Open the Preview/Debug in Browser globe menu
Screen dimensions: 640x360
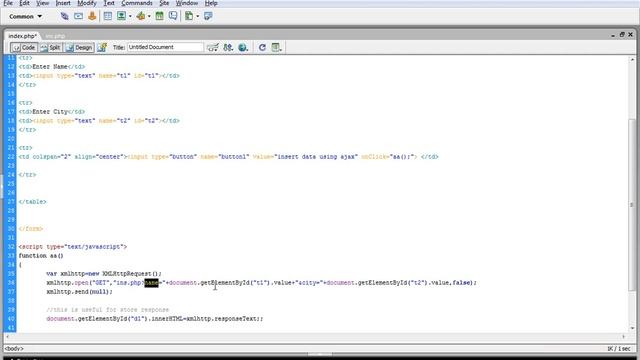243,47
